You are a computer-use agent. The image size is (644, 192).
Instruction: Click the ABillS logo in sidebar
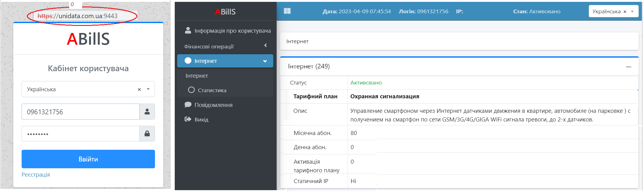click(x=225, y=12)
